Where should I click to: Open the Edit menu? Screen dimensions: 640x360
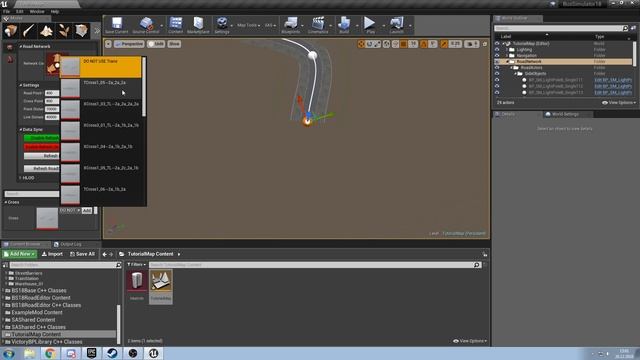19,11
